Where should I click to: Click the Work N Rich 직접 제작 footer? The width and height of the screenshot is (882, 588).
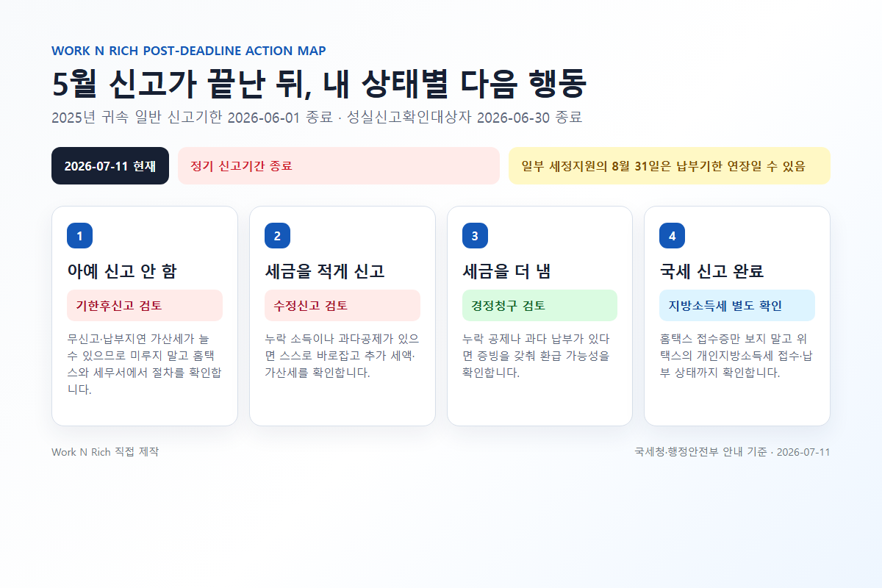point(105,452)
